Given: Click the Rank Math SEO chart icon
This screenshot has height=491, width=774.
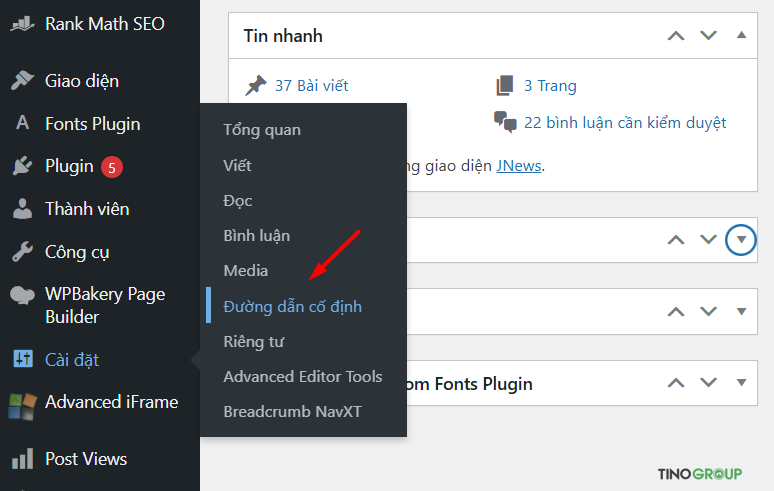Looking at the screenshot, I should click(x=22, y=24).
